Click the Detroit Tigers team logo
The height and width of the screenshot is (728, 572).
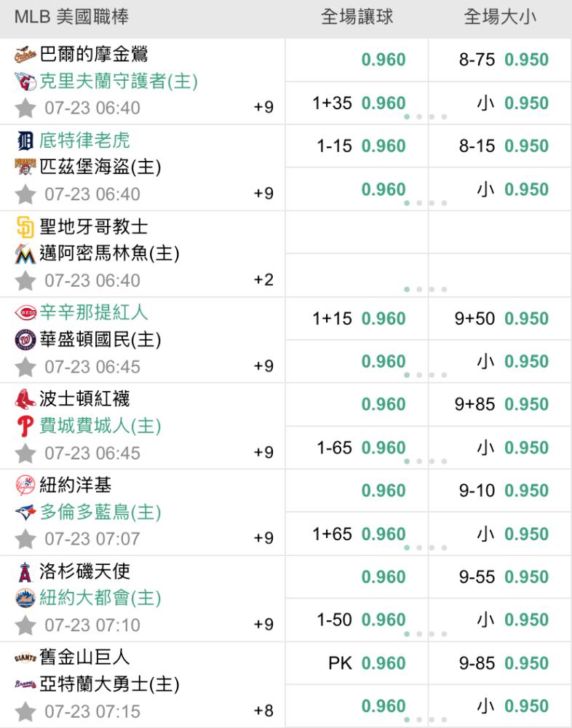(x=25, y=141)
